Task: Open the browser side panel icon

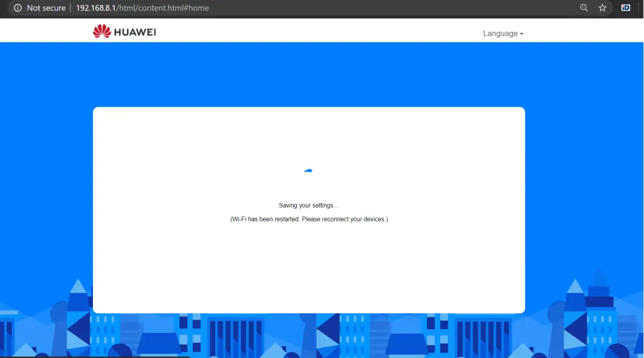Action: point(626,8)
